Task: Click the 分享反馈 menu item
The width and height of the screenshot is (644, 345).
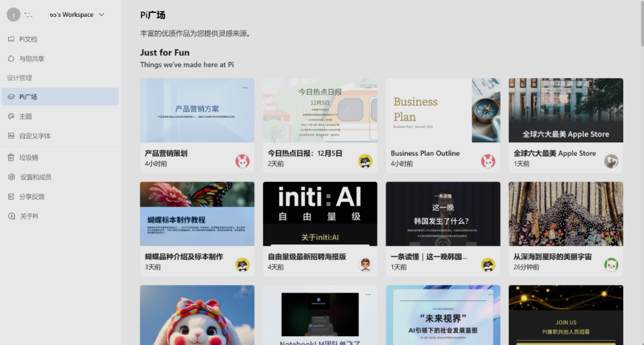Action: [x=60, y=197]
